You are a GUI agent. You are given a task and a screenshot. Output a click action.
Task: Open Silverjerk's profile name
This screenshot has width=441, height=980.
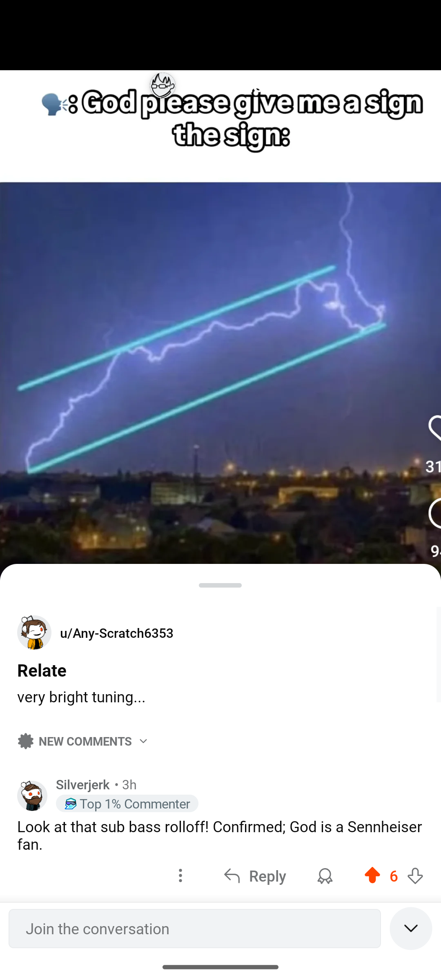click(x=83, y=784)
